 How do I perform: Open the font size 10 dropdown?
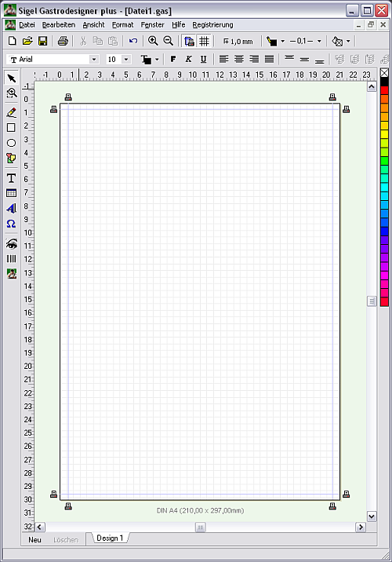coord(126,59)
